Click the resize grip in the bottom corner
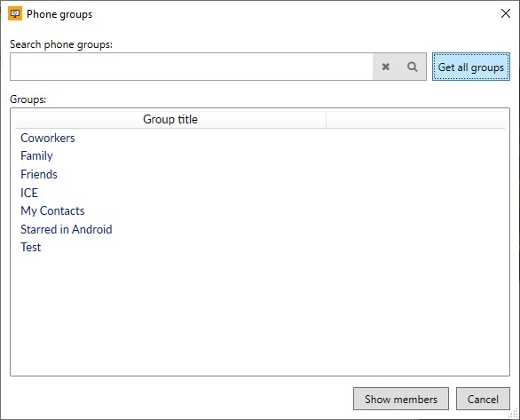Screen dimensions: 520x420 click(x=514, y=414)
